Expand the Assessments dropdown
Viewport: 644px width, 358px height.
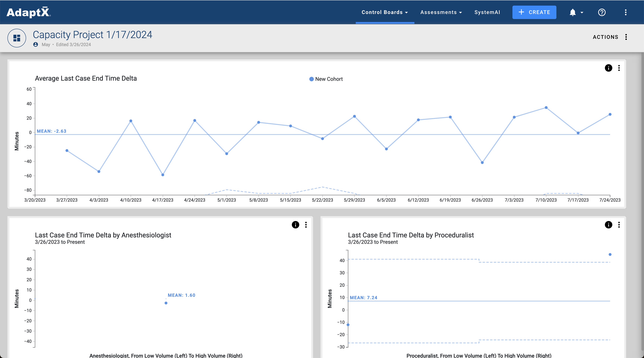click(441, 12)
